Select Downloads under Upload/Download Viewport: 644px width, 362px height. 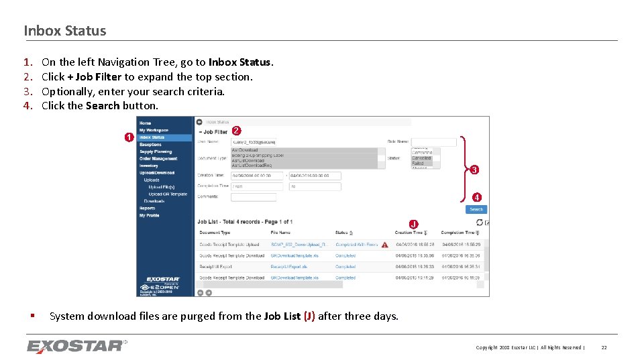(154, 201)
